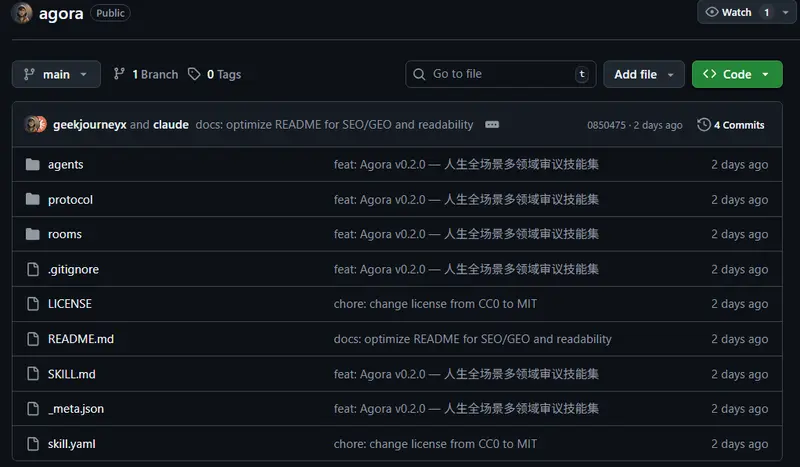Click the branch icon beside 1 Branch

point(119,74)
